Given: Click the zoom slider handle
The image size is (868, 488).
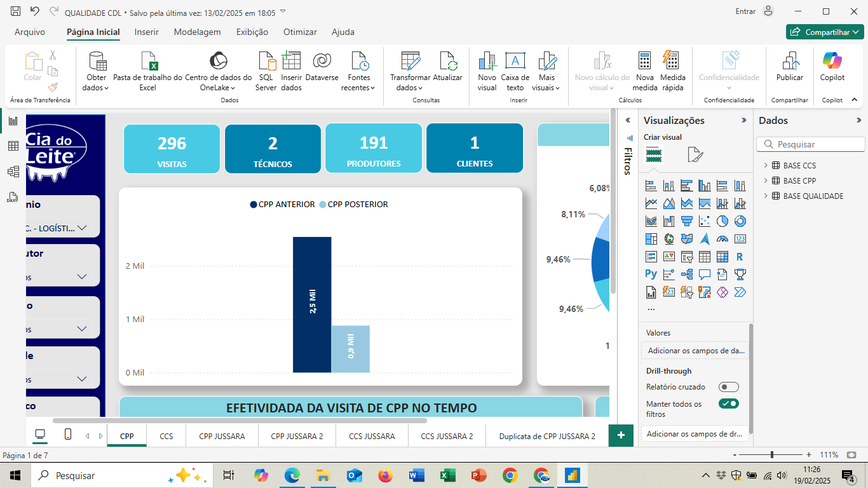Looking at the screenshot, I should pos(772,455).
